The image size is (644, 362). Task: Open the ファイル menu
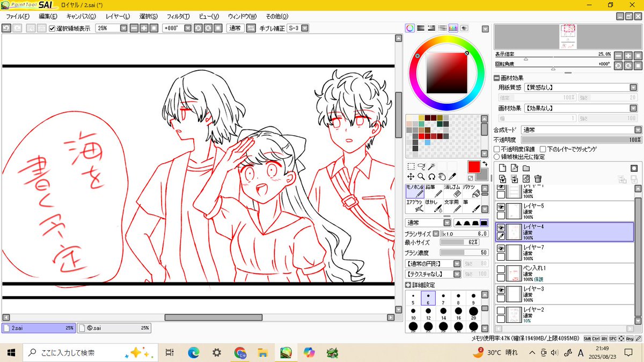[x=18, y=17]
